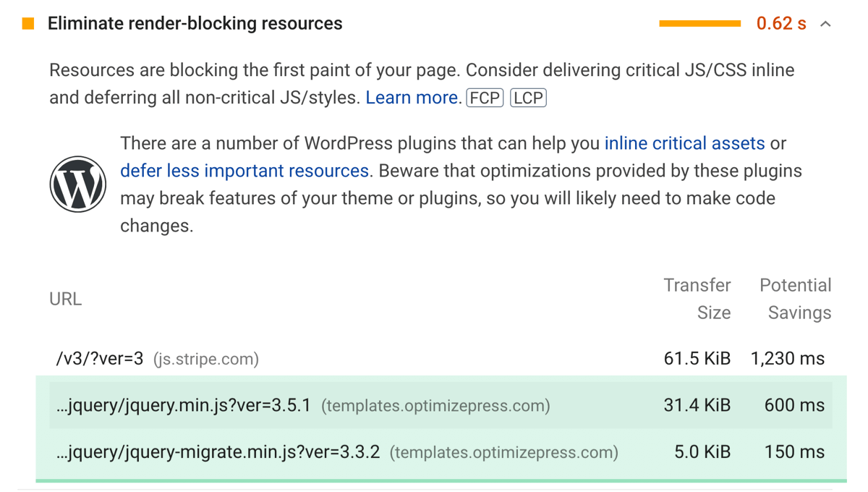This screenshot has width=868, height=492.
Task: Open the defer less important resources link
Action: pos(244,171)
